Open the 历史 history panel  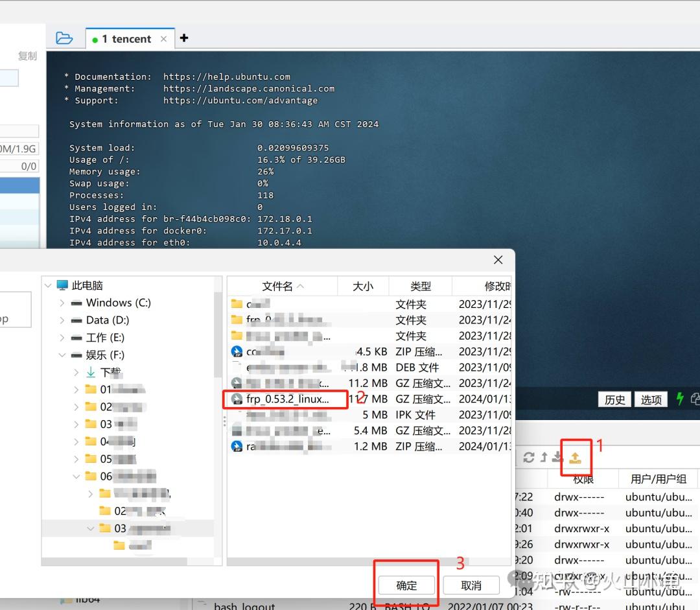pyautogui.click(x=614, y=399)
